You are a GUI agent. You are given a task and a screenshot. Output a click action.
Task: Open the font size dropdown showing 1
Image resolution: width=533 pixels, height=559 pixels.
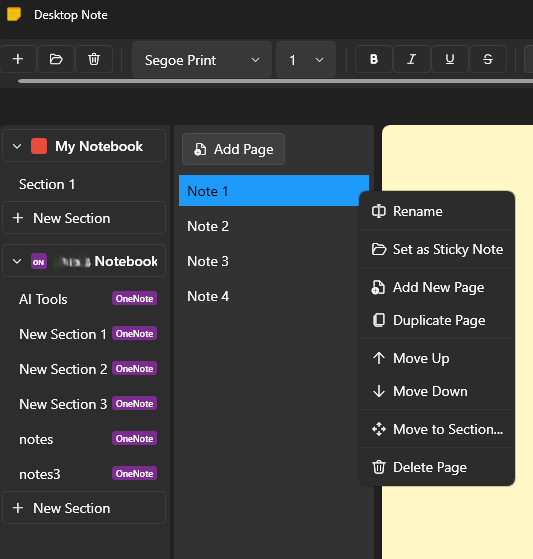(306, 60)
